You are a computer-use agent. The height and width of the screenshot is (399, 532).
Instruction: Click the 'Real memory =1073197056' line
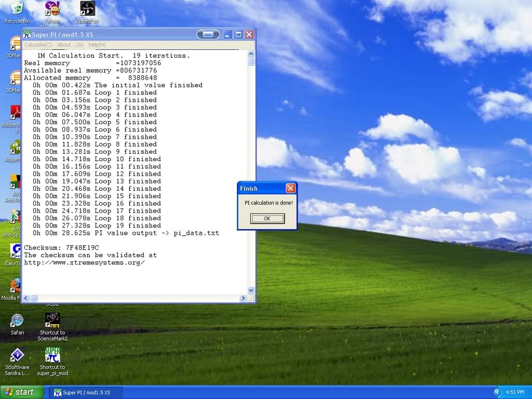92,63
